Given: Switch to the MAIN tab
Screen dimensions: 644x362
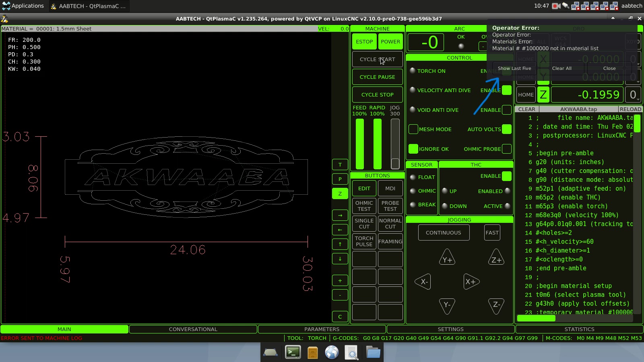Looking at the screenshot, I should [x=64, y=329].
